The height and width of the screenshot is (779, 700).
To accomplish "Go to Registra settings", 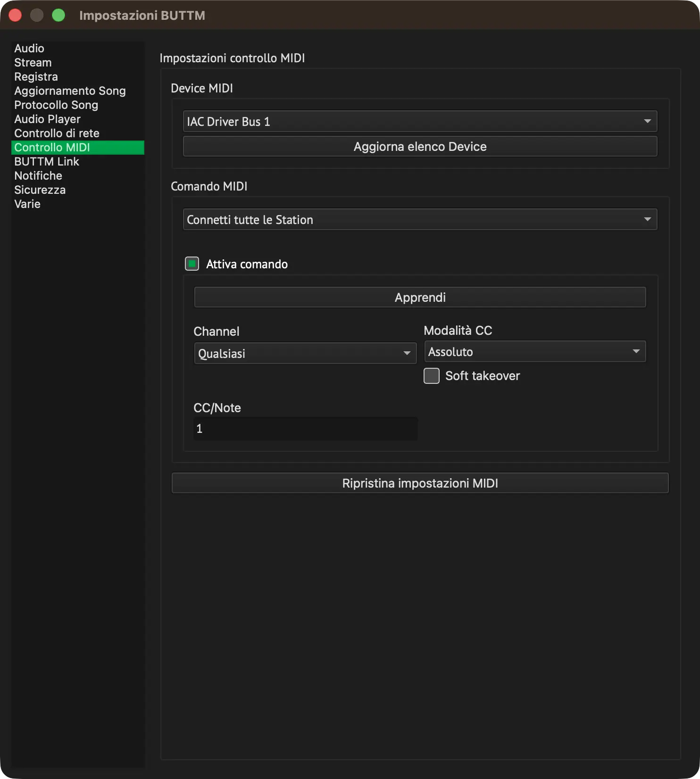I will click(78, 76).
